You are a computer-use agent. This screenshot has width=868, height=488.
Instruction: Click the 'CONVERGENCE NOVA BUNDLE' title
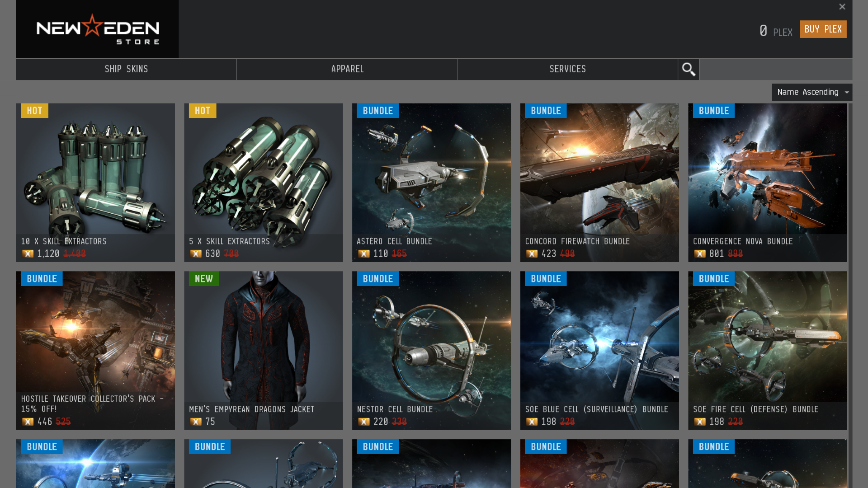click(743, 242)
